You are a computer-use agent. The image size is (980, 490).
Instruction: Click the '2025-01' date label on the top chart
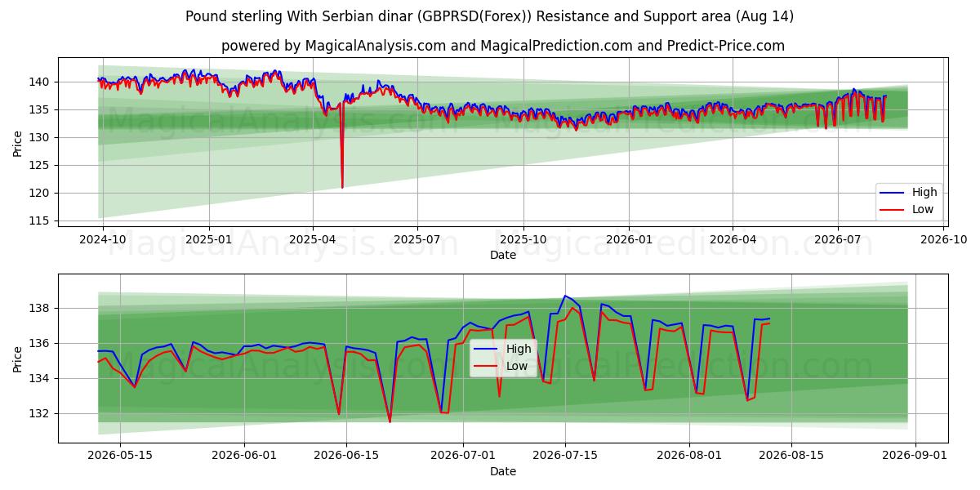coord(209,240)
